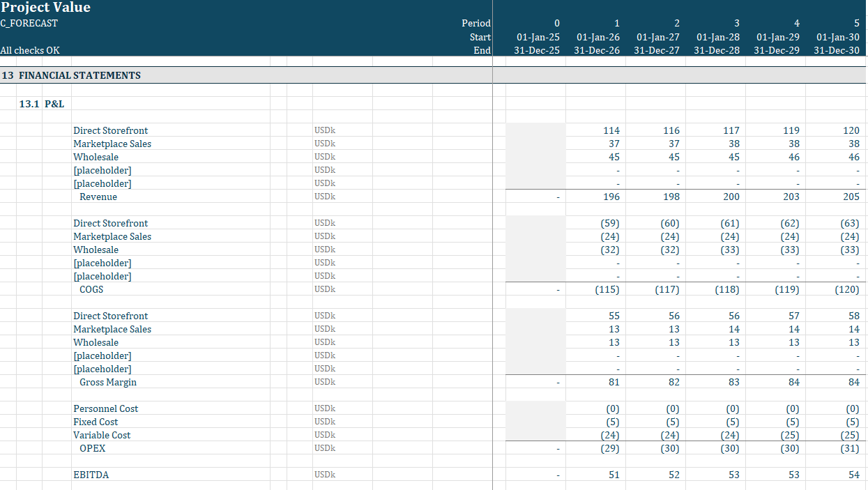Select the Personnel Cost row label

coord(105,408)
